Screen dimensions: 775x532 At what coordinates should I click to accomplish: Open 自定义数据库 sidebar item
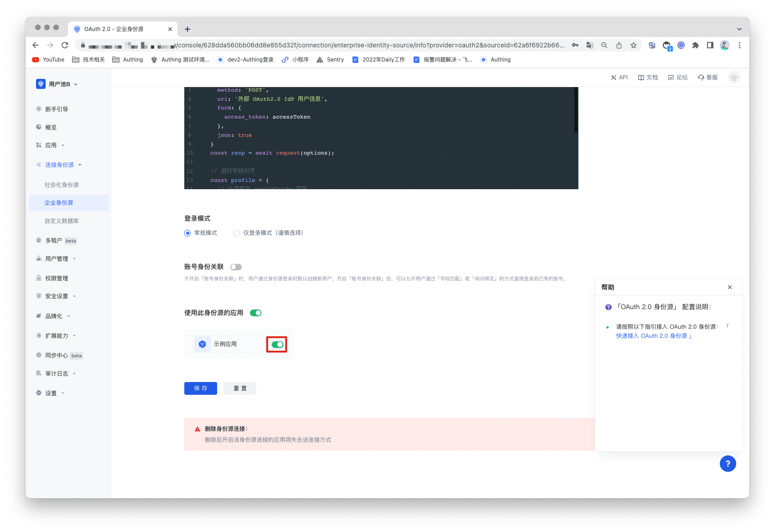(x=62, y=221)
